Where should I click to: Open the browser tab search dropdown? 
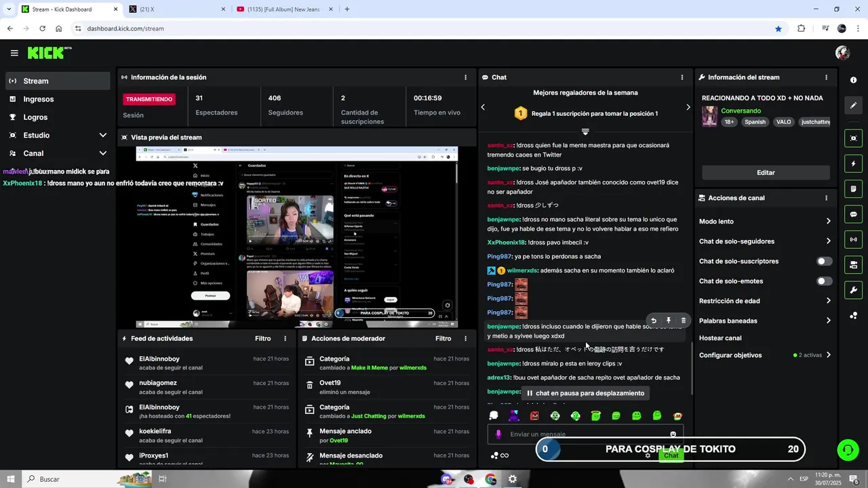(x=9, y=9)
